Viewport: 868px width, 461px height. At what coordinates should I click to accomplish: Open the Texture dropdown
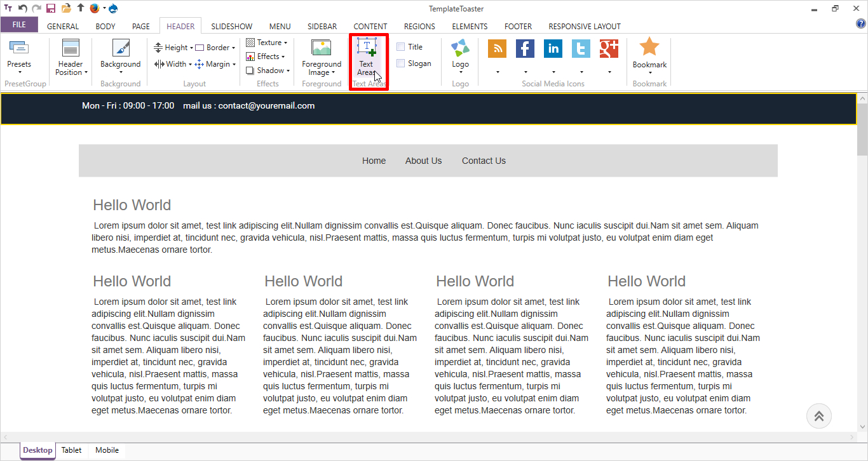(x=267, y=43)
